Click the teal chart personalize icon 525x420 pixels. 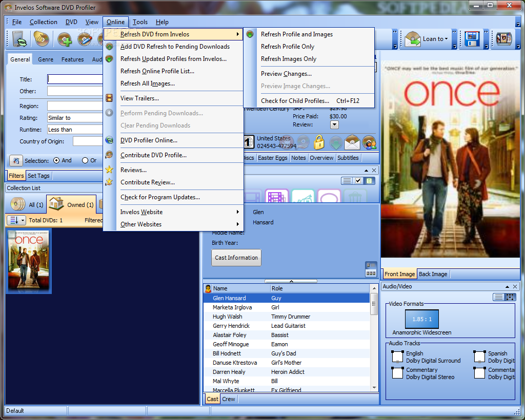click(303, 196)
